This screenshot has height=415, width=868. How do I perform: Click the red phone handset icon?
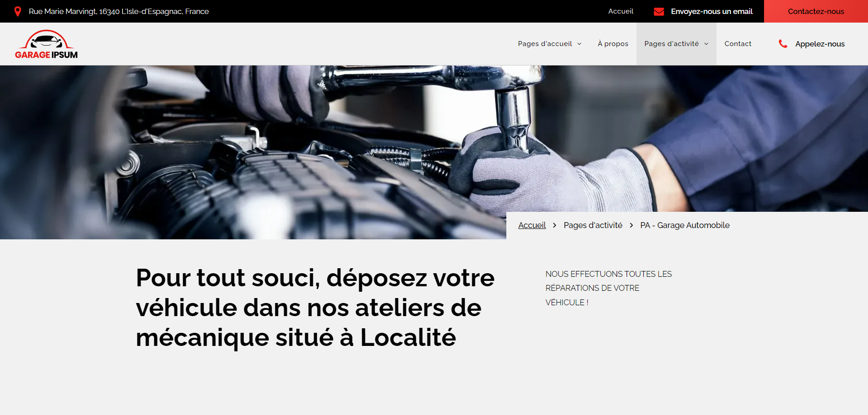point(783,44)
